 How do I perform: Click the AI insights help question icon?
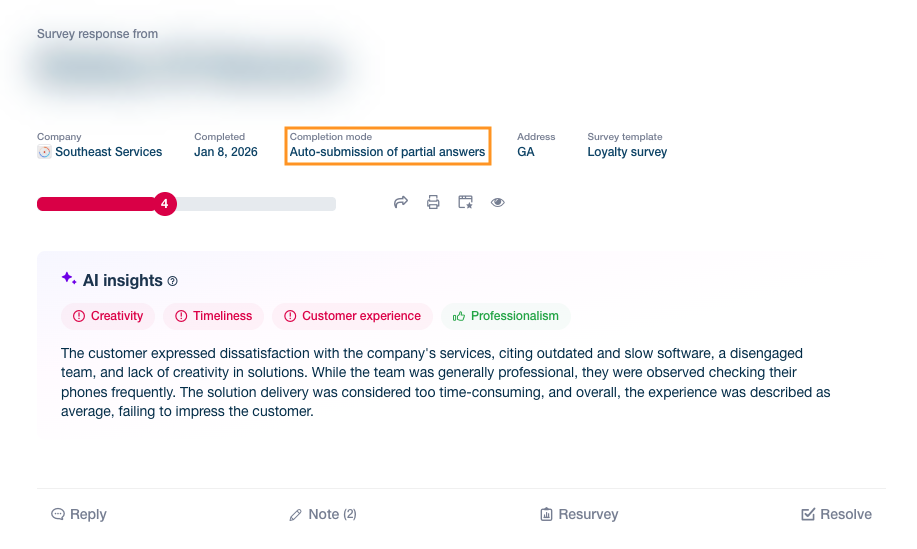click(x=173, y=282)
